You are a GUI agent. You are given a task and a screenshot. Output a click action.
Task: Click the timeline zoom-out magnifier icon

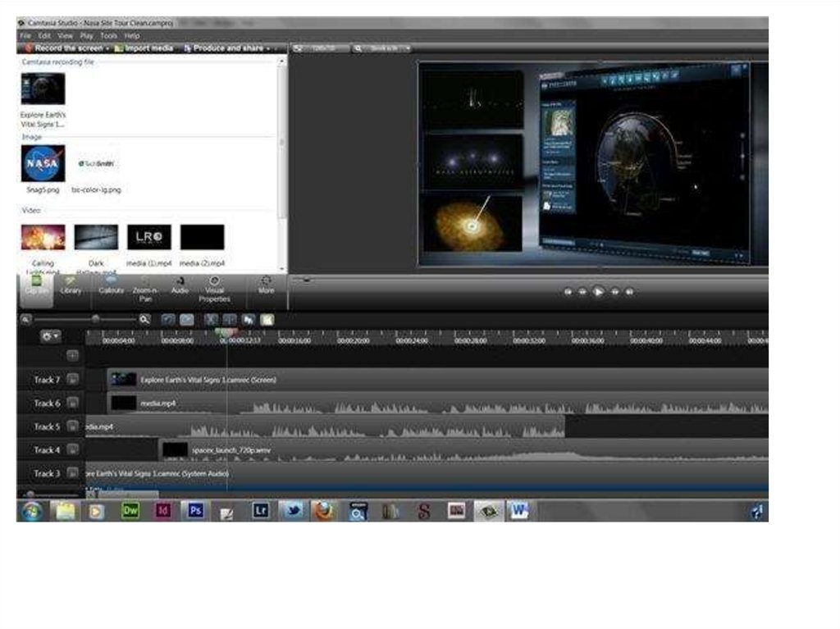tap(26, 319)
